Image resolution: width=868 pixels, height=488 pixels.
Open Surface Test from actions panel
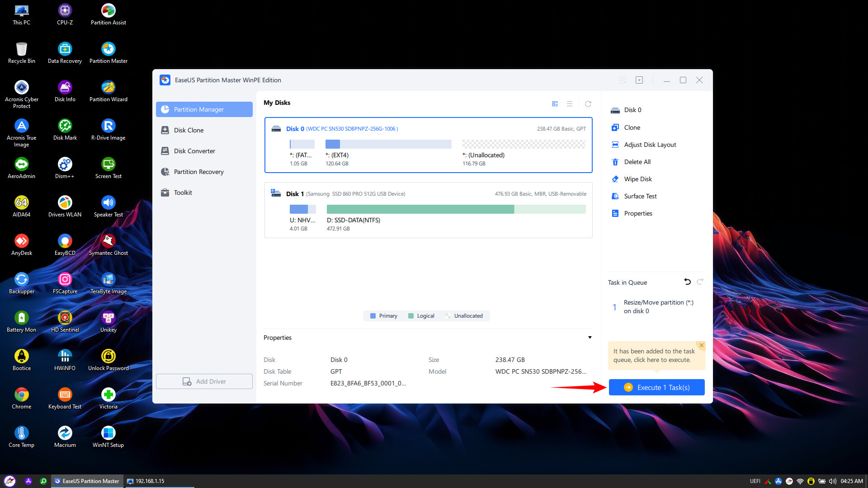click(640, 196)
